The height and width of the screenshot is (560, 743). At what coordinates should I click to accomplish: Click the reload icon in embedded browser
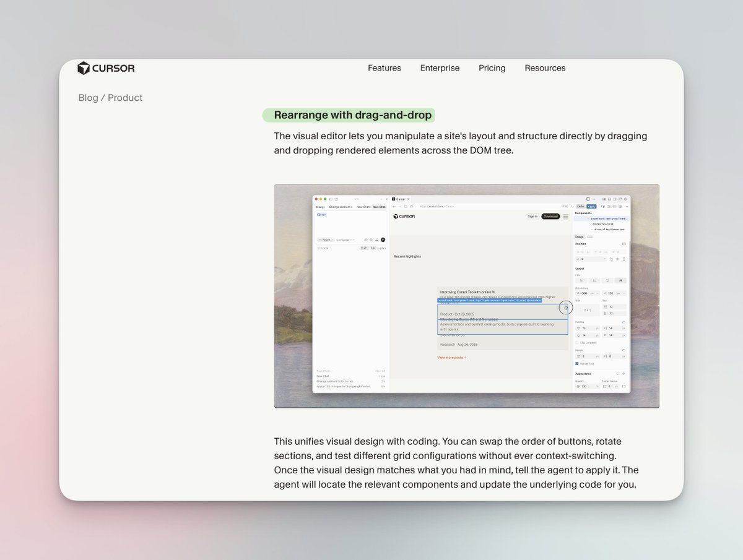tap(406, 207)
